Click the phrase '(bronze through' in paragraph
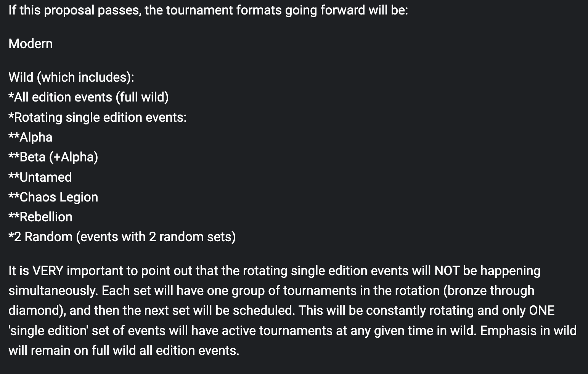The width and height of the screenshot is (588, 374). (488, 290)
